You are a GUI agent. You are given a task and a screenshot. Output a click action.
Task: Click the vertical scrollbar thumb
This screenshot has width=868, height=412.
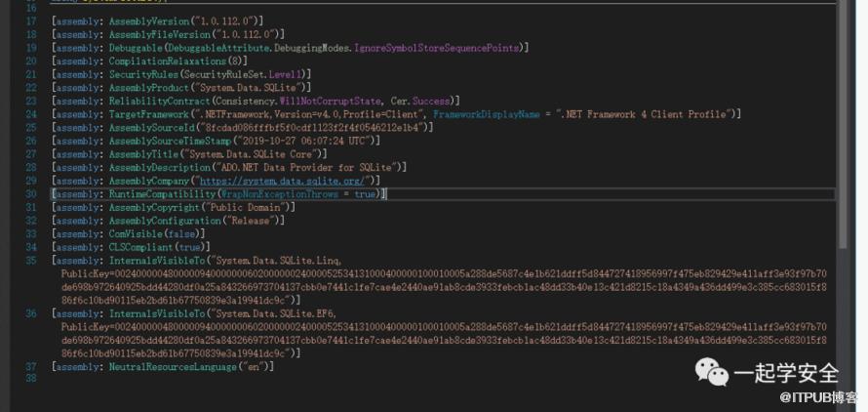point(843,123)
